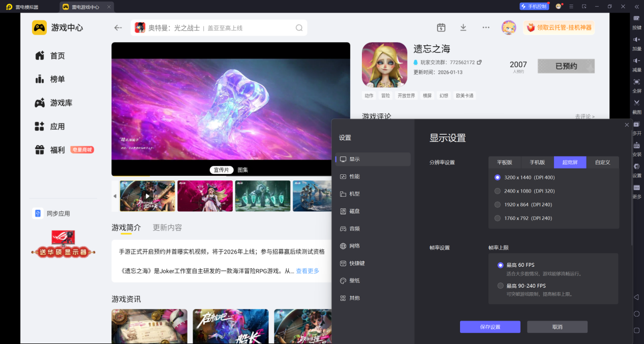The image size is (644, 344).
Task: Switch to 超宽屏 resolution tab
Action: [570, 163]
